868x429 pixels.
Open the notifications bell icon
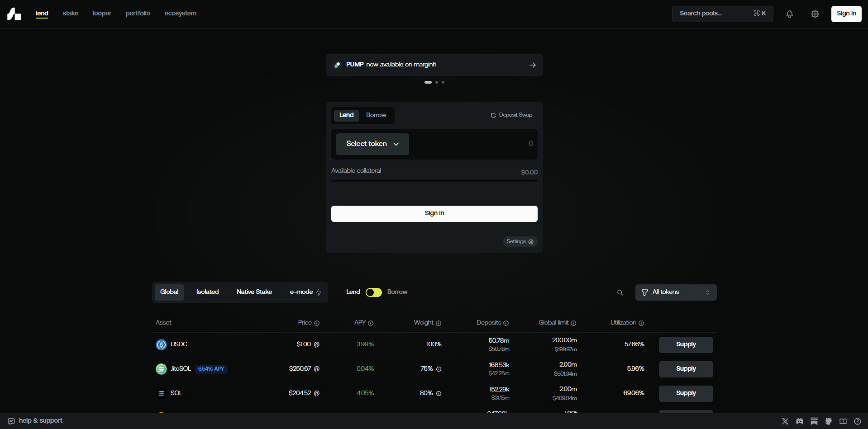coord(789,14)
